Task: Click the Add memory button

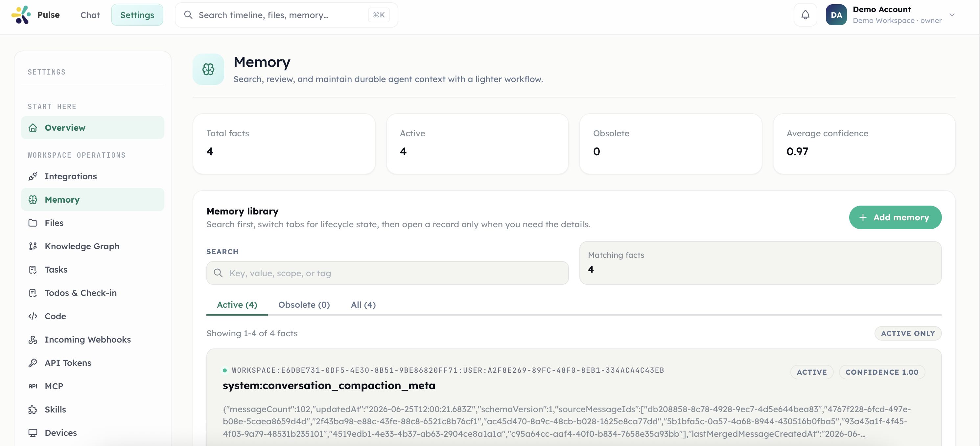Action: pyautogui.click(x=895, y=217)
